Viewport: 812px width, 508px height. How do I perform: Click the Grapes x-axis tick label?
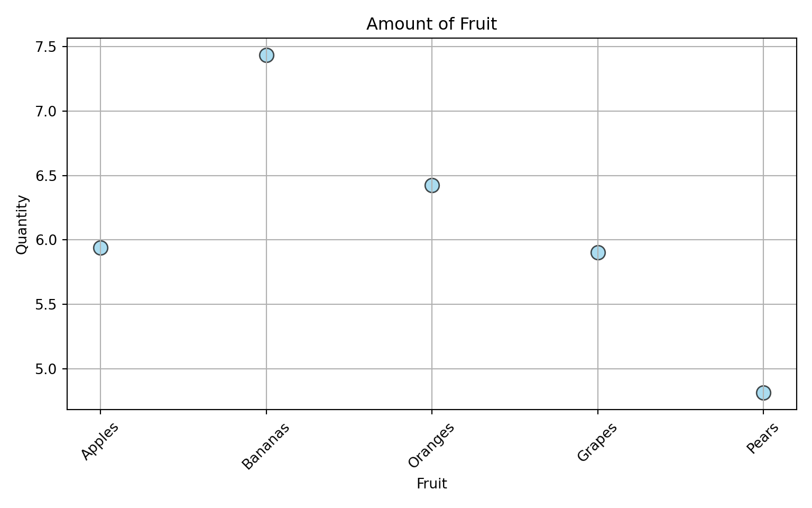(597, 442)
